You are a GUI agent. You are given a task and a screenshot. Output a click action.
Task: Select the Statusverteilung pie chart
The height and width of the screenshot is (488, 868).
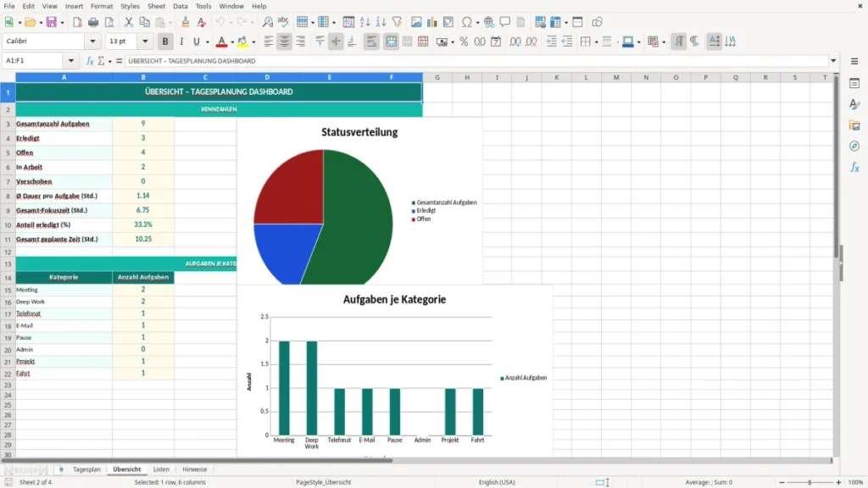pyautogui.click(x=359, y=202)
